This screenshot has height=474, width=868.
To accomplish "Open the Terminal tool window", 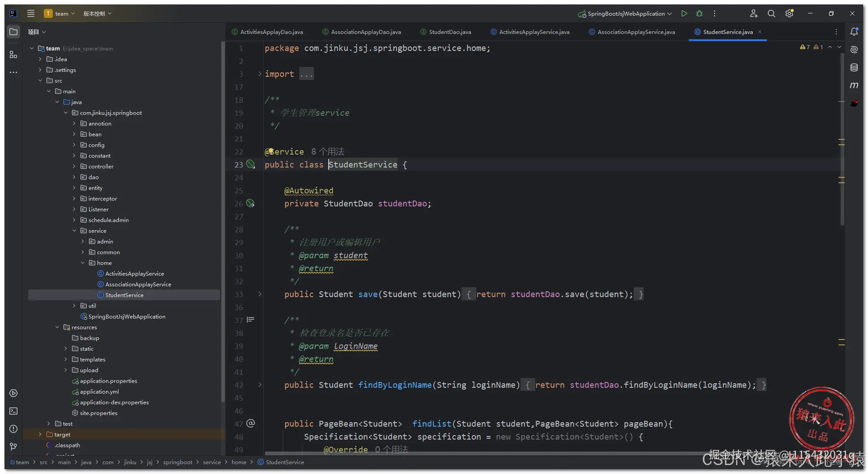I will coord(13,411).
